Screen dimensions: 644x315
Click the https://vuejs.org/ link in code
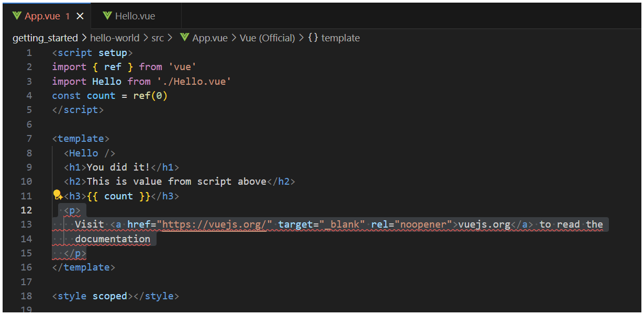click(217, 224)
